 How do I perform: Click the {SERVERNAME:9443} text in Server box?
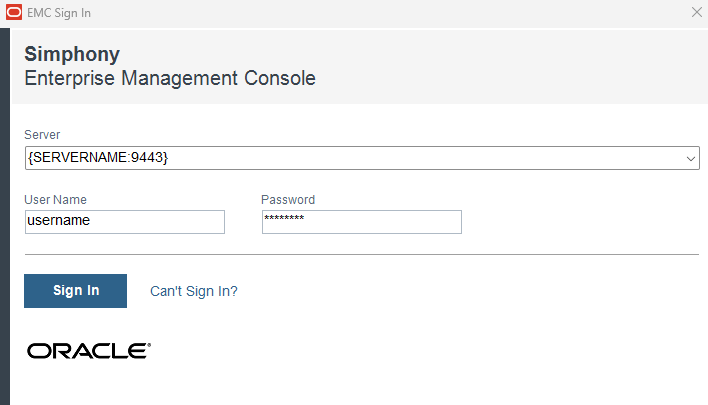click(x=98, y=158)
